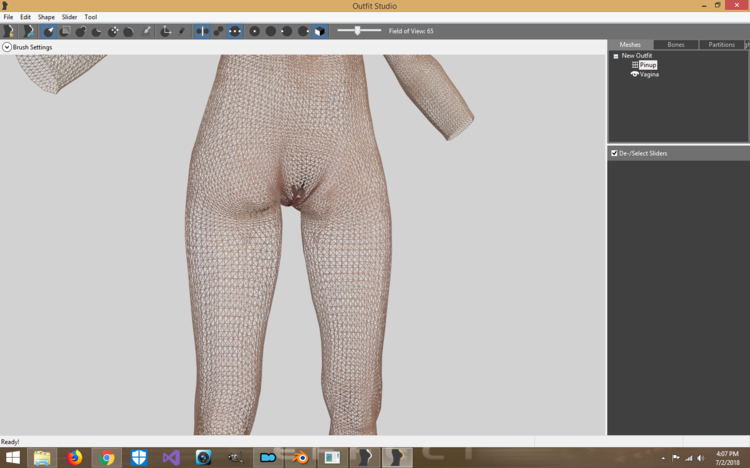Viewport: 750px width, 468px height.
Task: Select the Select/pointer brush tool
Action: coord(48,31)
